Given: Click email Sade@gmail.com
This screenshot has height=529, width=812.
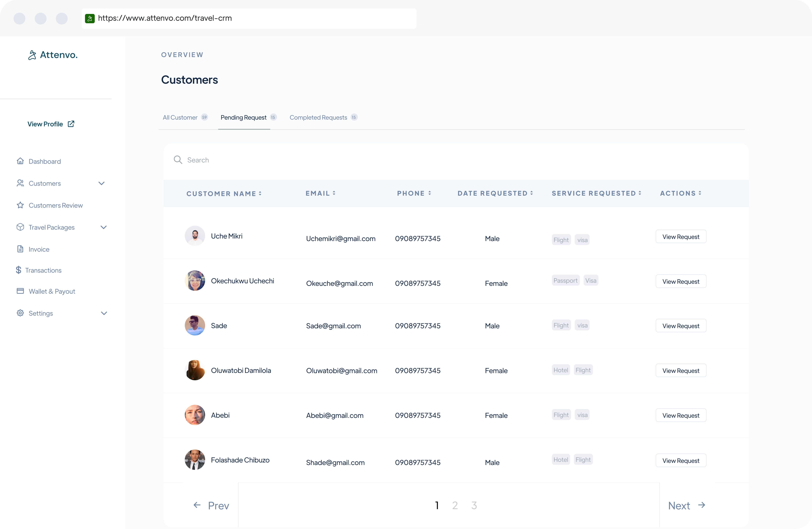Looking at the screenshot, I should pos(333,326).
